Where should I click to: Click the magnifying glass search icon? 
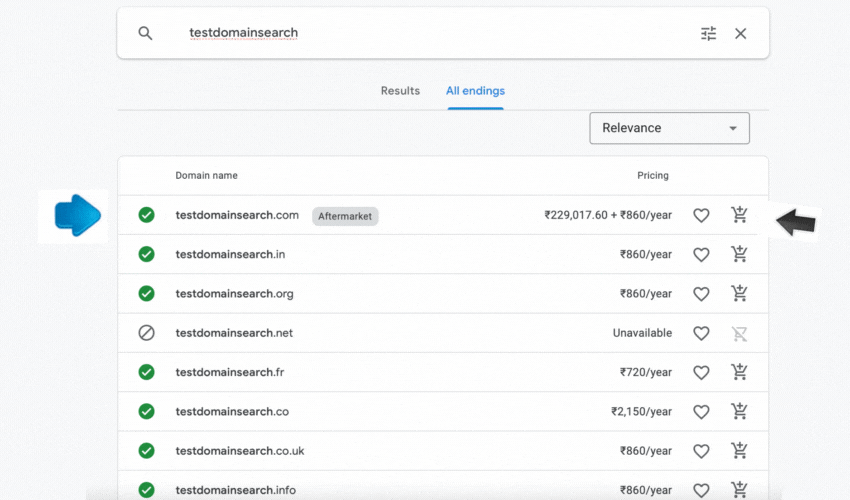coord(145,33)
